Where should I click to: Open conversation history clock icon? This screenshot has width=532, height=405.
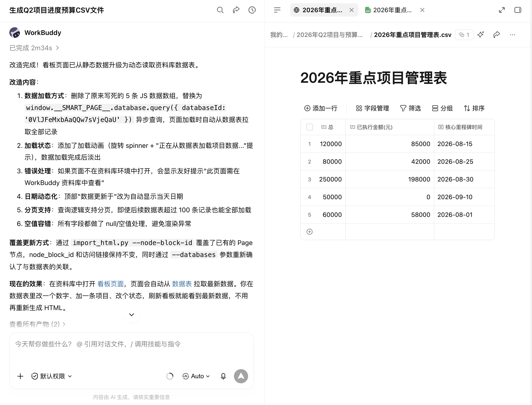click(252, 10)
